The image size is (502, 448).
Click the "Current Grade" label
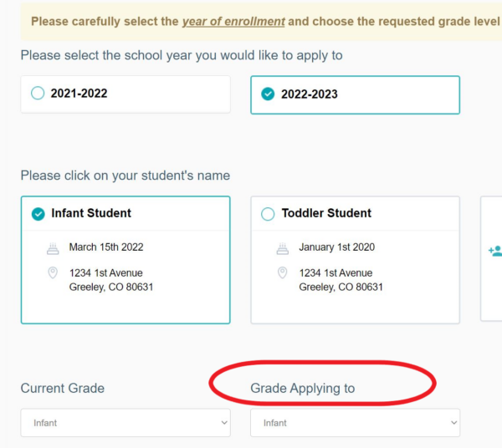click(x=63, y=389)
